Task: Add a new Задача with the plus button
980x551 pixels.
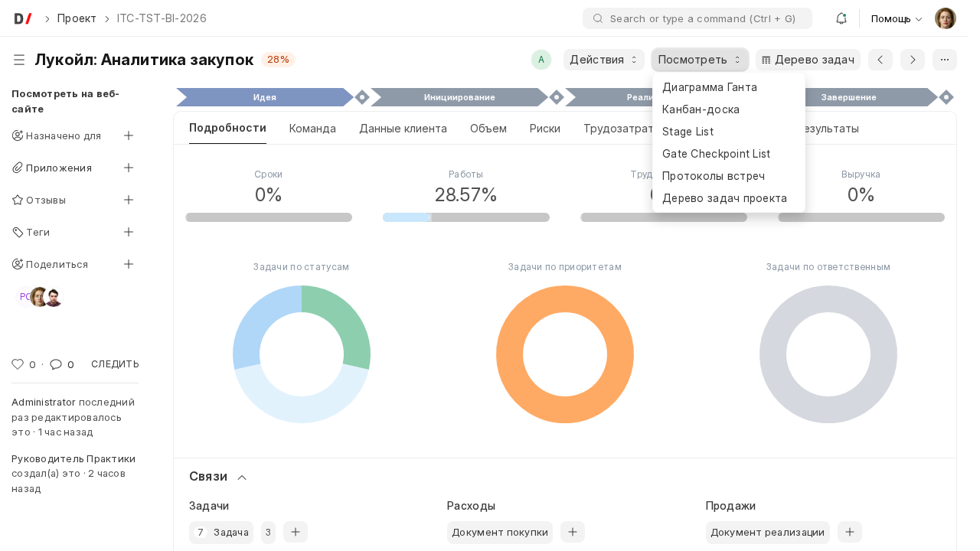Action: pyautogui.click(x=296, y=533)
